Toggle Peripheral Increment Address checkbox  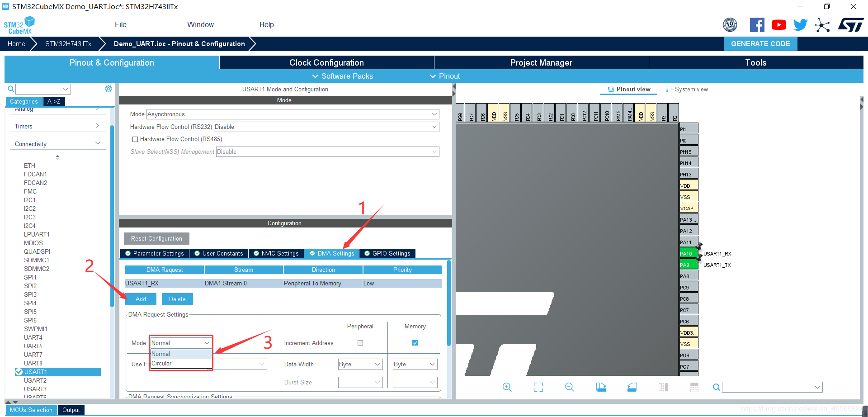(360, 343)
